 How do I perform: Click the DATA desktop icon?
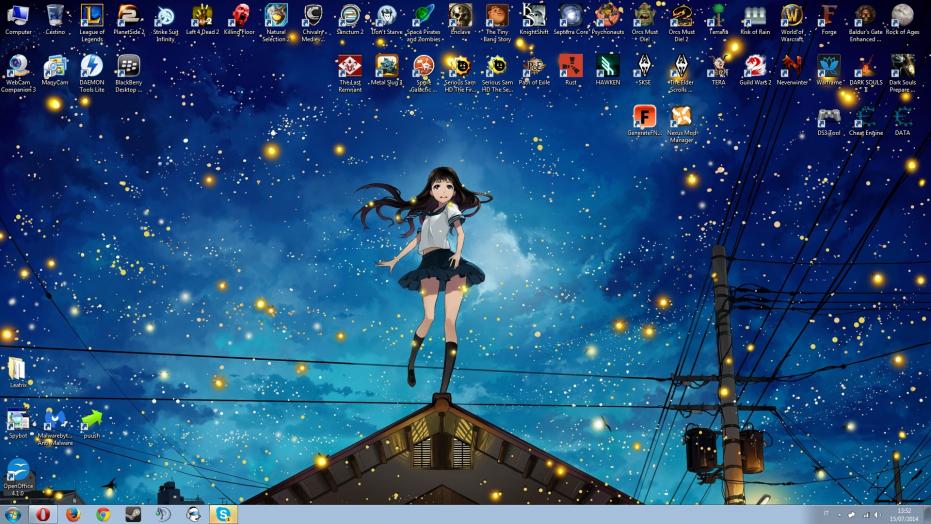(902, 120)
